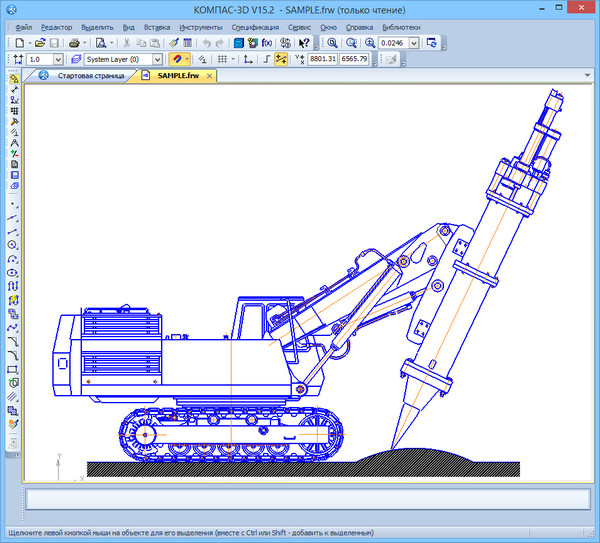600x543 pixels.
Task: Switch to the Стартовая страница tab
Action: coord(90,75)
